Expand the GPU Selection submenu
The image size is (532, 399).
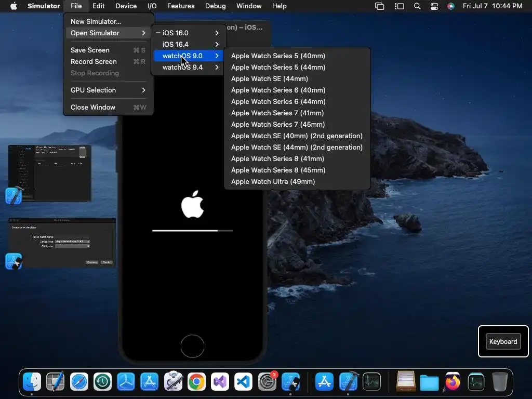click(x=108, y=90)
